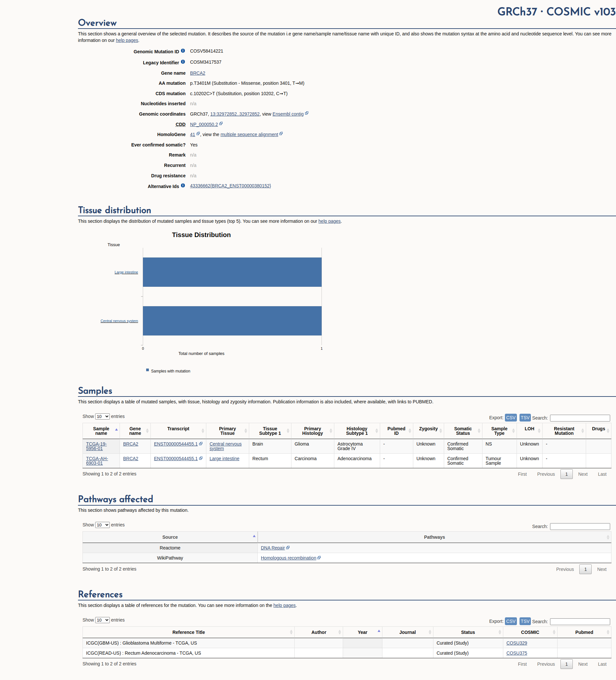
Task: Sort Samples table by Histology Subtype 1
Action: coord(357,431)
